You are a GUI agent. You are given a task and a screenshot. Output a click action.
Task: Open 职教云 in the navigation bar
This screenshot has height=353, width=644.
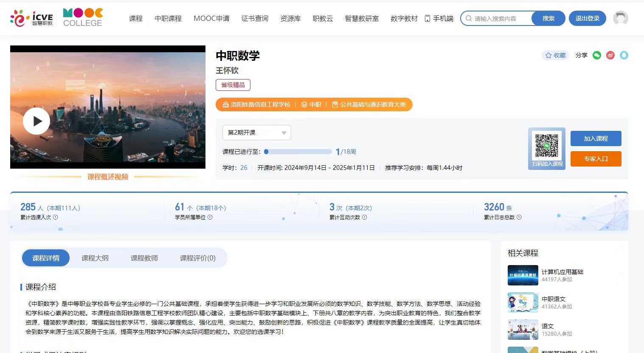click(323, 19)
